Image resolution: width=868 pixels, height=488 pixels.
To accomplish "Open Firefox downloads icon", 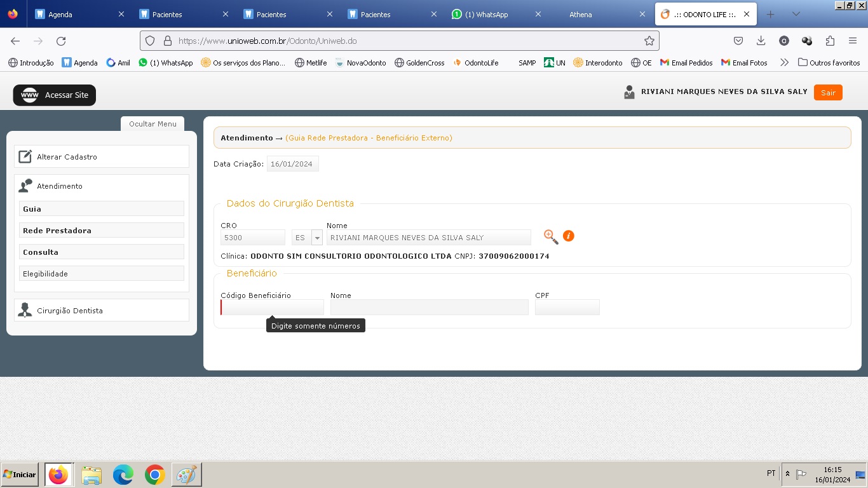I will tap(761, 41).
